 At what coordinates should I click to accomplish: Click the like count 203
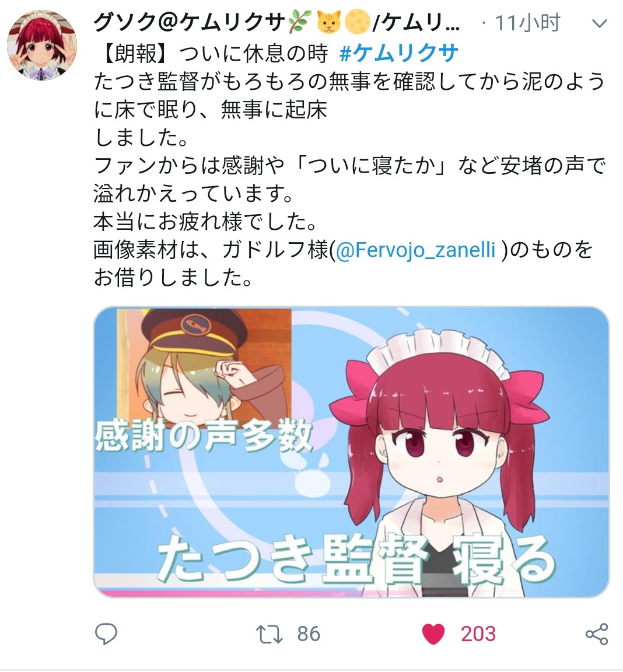click(478, 634)
